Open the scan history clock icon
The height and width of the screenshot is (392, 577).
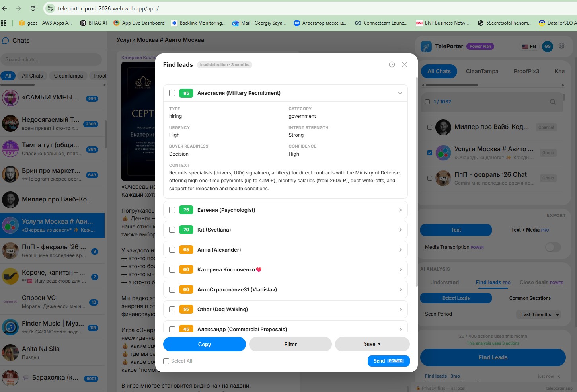tap(392, 64)
